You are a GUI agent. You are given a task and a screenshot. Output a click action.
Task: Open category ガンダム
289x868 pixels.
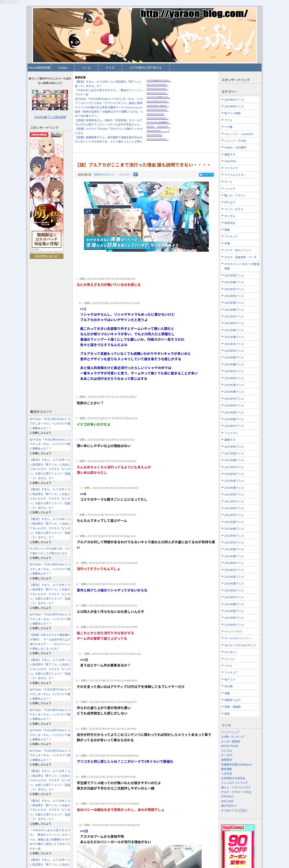(230, 216)
